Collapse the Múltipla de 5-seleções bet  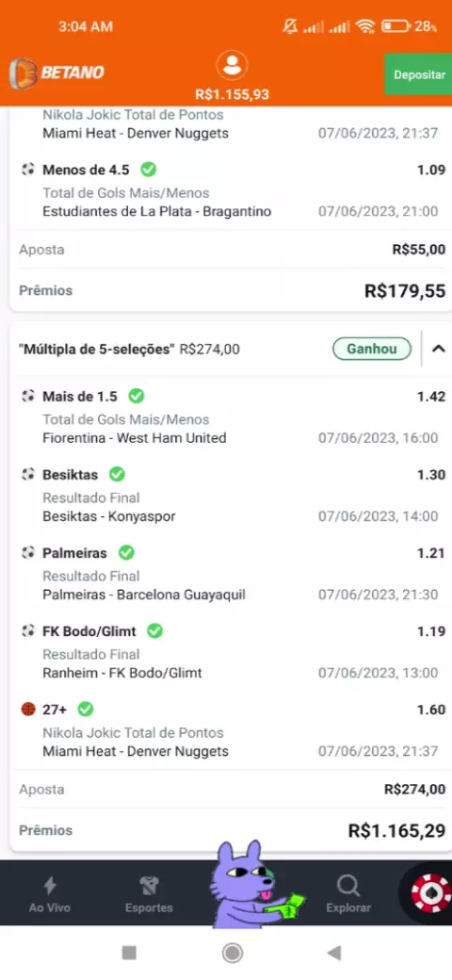pyautogui.click(x=438, y=349)
